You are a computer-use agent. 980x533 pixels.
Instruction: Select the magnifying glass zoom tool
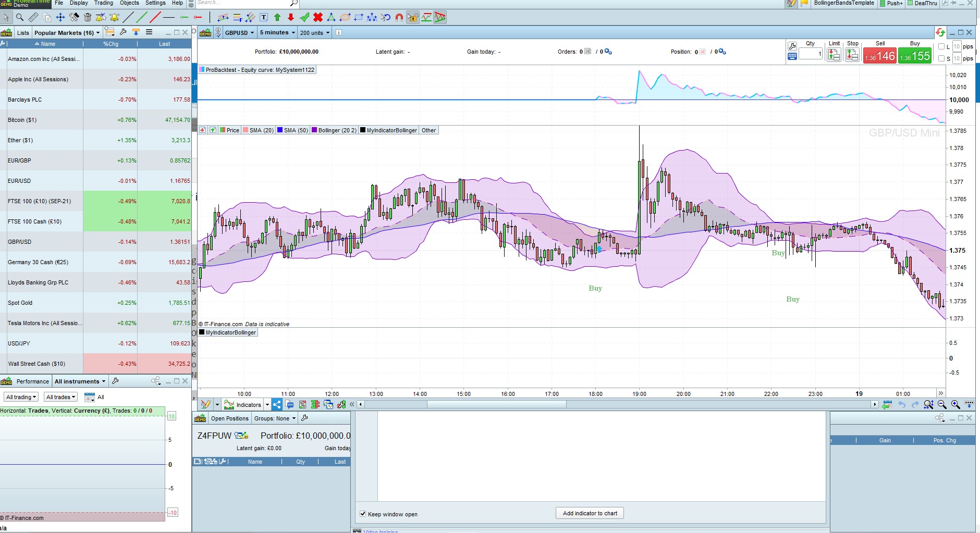[x=20, y=17]
